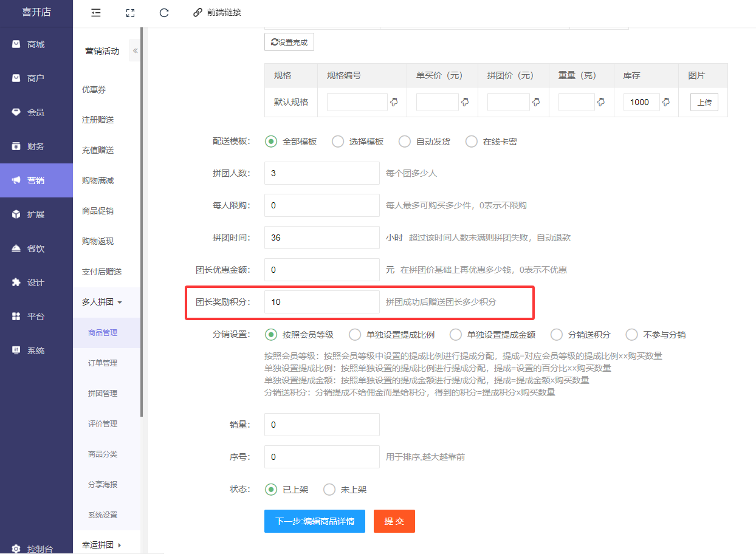This screenshot has width=756, height=554.
Task: Open 控制台 gear icon in left sidebar
Action: (16, 549)
